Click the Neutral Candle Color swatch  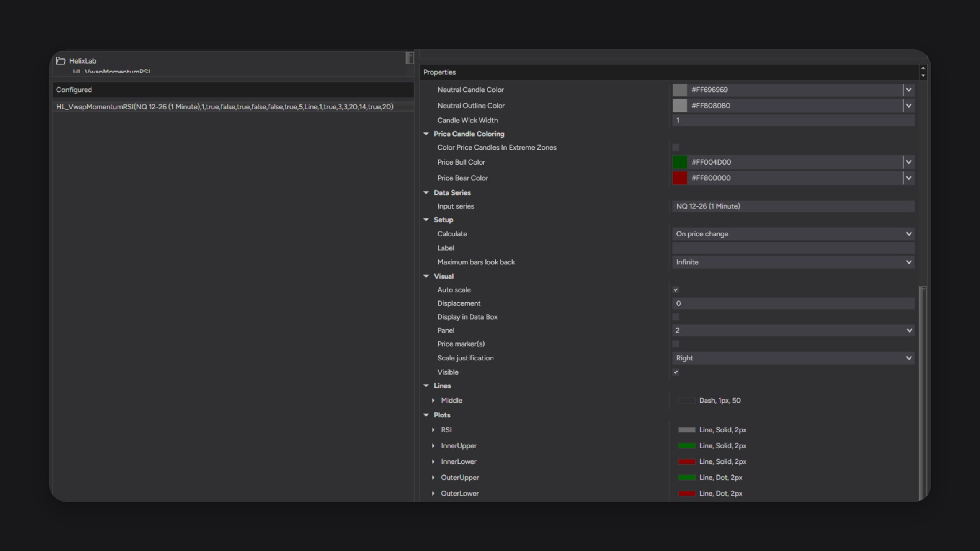(x=680, y=90)
